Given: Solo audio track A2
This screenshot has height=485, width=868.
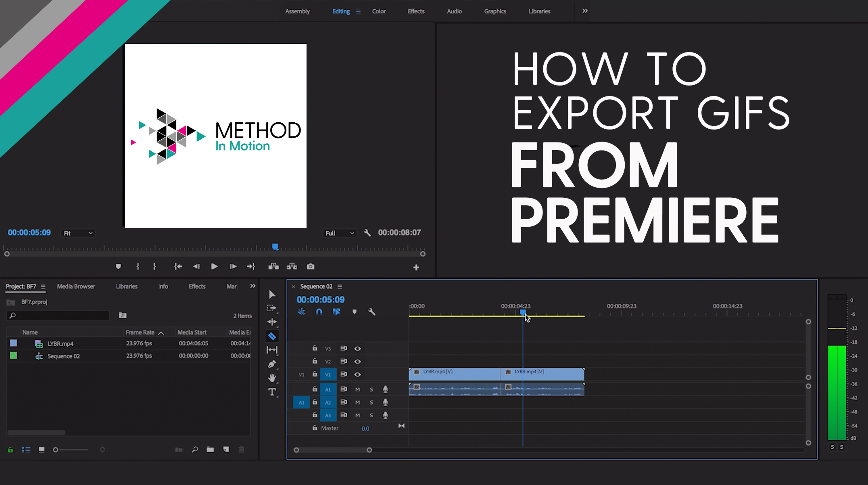Looking at the screenshot, I should pos(371,402).
